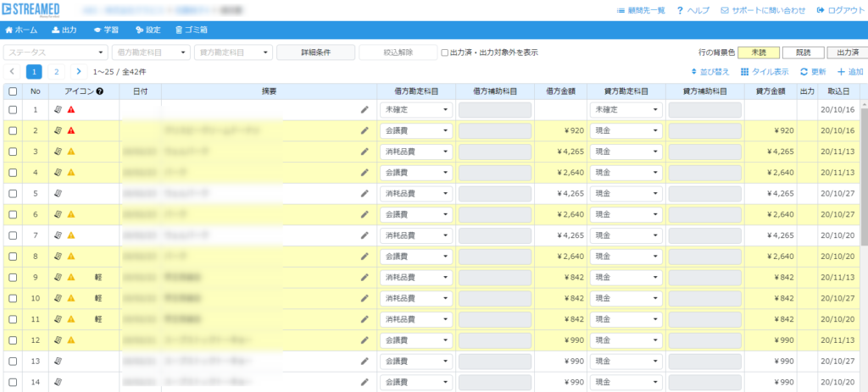Check the checkbox for row 12

pyautogui.click(x=13, y=340)
